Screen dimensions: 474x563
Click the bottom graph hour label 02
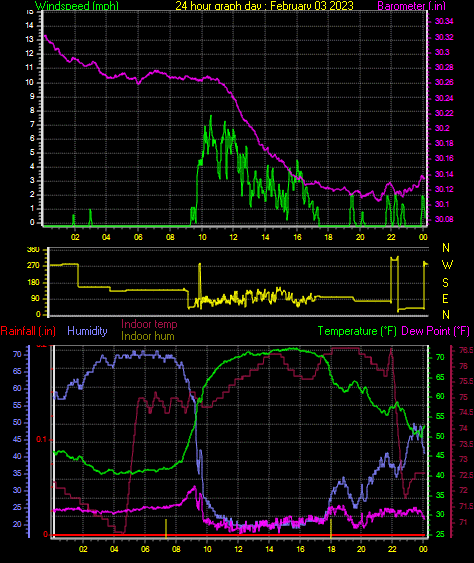83,549
